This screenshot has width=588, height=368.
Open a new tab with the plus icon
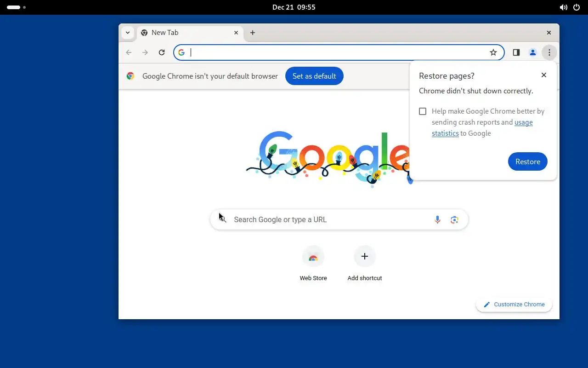(x=253, y=33)
